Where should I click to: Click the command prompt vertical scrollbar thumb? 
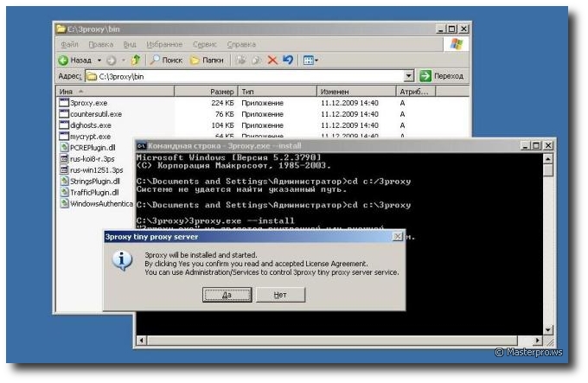coord(548,169)
